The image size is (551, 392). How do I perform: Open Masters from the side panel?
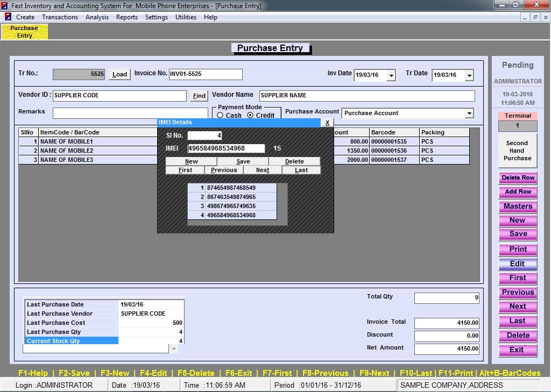pos(518,206)
